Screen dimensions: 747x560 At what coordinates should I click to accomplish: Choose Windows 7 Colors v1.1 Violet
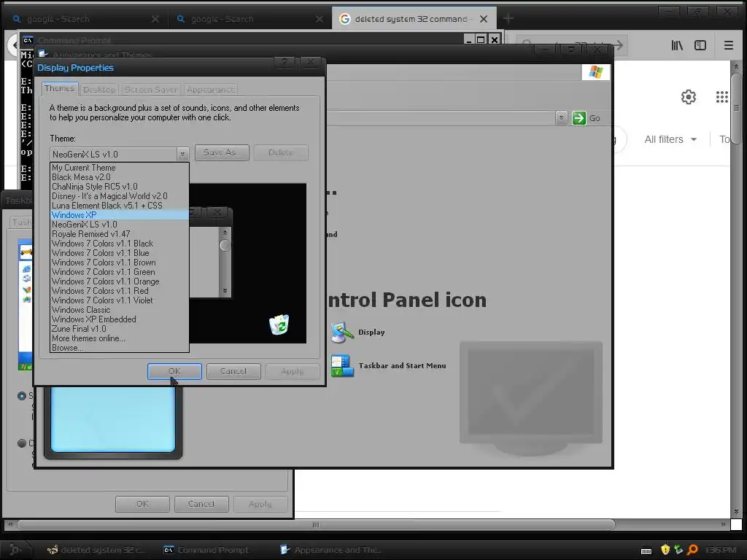(119, 300)
